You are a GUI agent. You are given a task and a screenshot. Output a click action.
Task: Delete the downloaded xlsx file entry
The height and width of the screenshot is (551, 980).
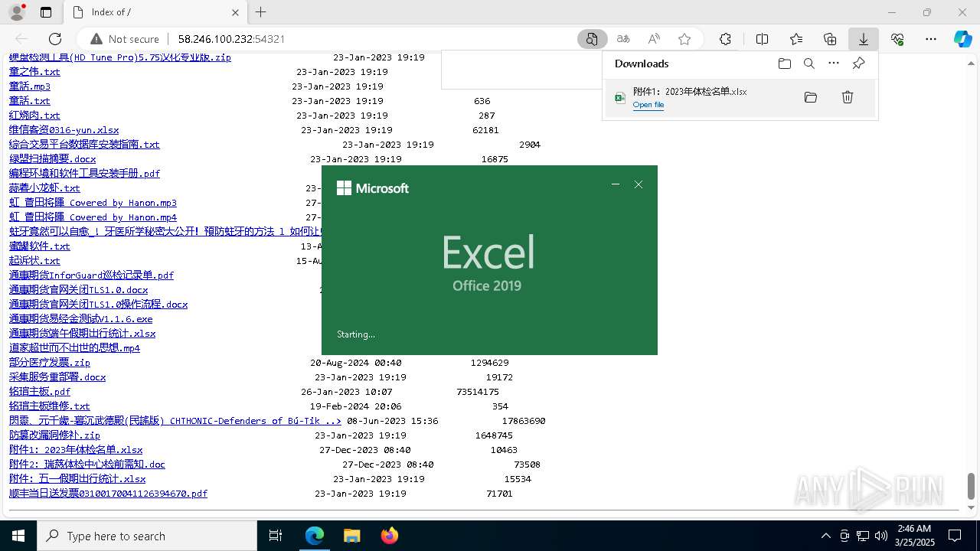848,97
